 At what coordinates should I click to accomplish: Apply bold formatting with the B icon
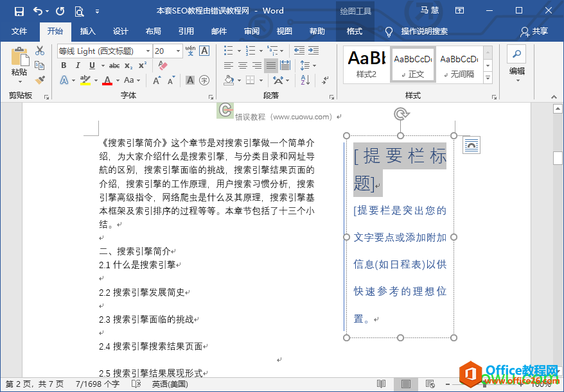pos(63,64)
